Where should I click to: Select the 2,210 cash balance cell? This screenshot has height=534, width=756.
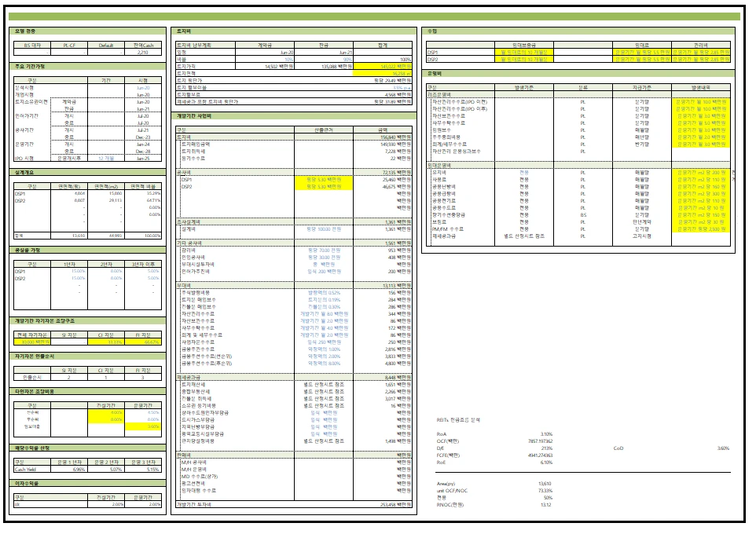point(143,52)
